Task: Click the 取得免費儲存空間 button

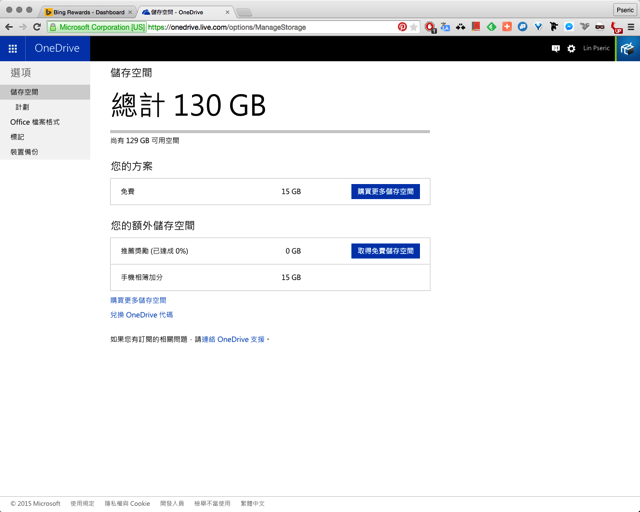Action: [385, 251]
